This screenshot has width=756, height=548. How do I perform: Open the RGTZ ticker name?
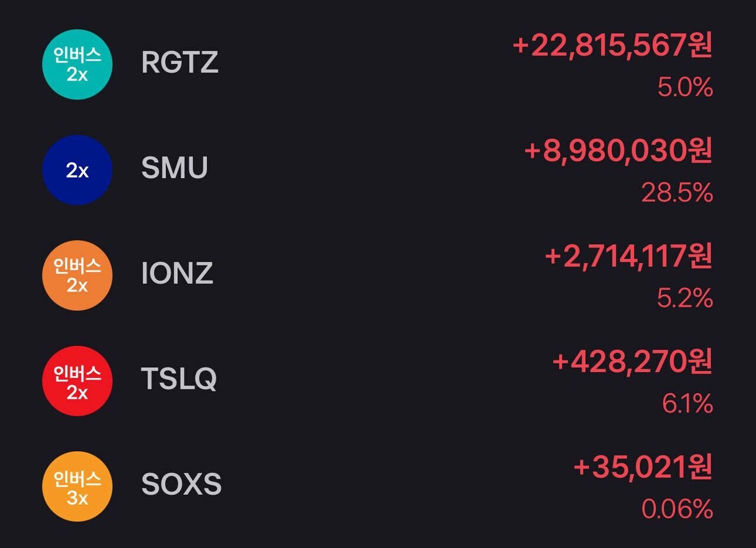pyautogui.click(x=180, y=63)
